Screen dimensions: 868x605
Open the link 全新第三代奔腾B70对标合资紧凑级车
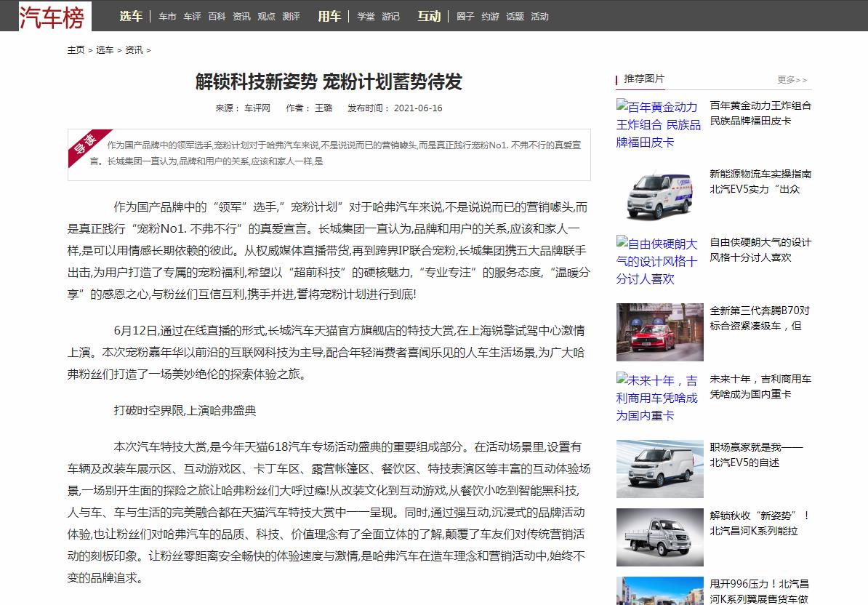pos(760,318)
